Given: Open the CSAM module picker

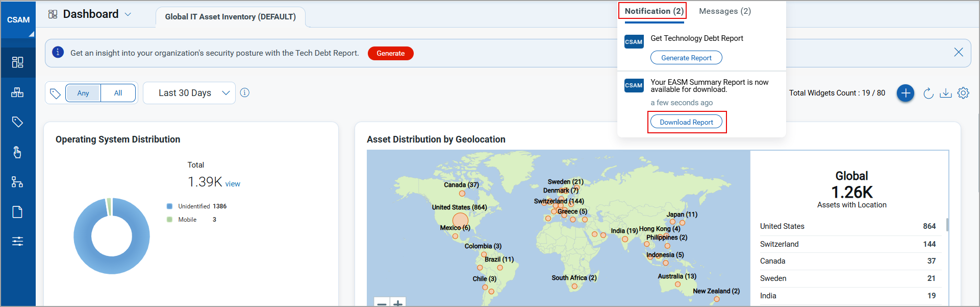Looking at the screenshot, I should coord(18,20).
